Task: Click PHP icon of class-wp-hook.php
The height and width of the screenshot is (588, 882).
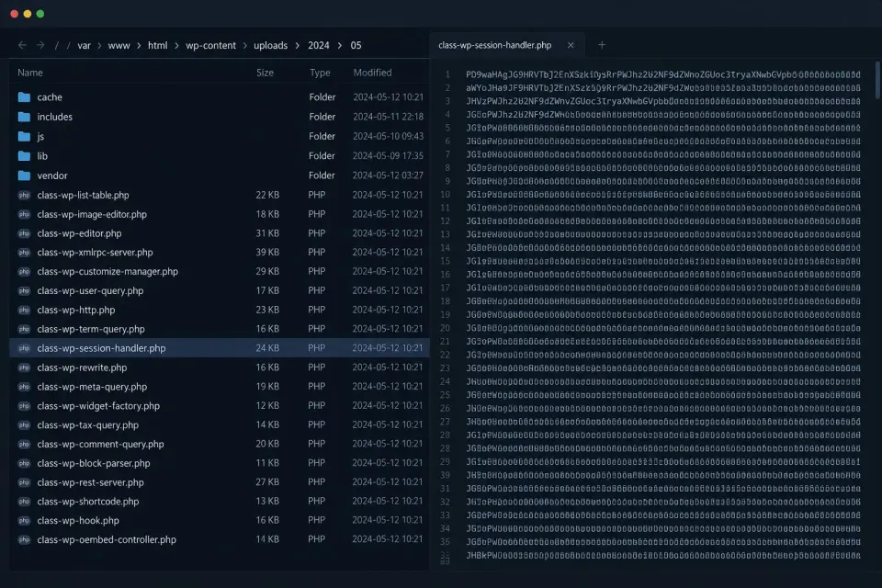Action: coord(24,521)
